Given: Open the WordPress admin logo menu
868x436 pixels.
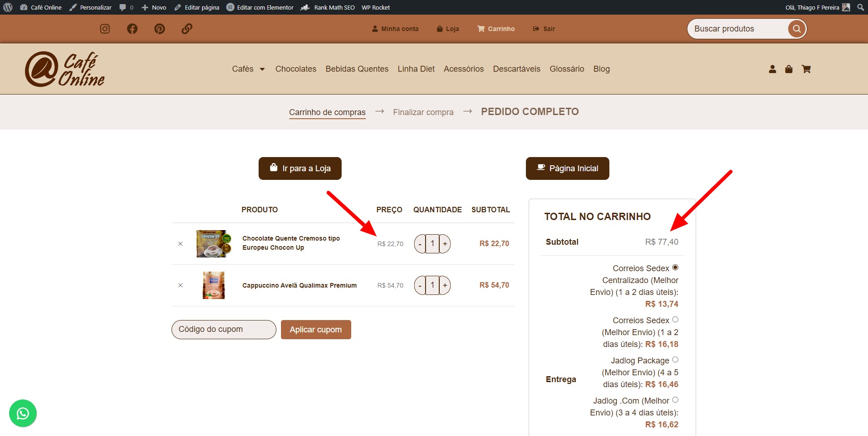Looking at the screenshot, I should (x=8, y=7).
